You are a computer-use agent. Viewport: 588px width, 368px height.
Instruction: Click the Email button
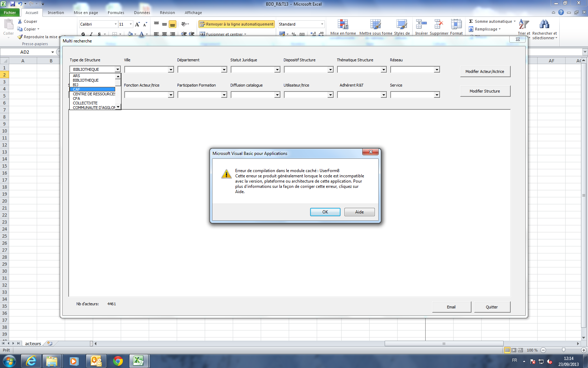(x=451, y=307)
